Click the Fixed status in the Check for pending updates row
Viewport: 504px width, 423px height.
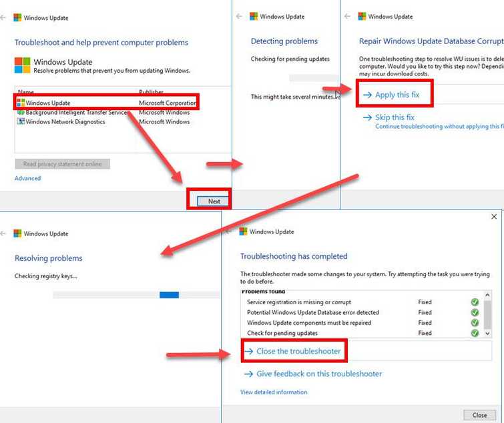pos(425,333)
